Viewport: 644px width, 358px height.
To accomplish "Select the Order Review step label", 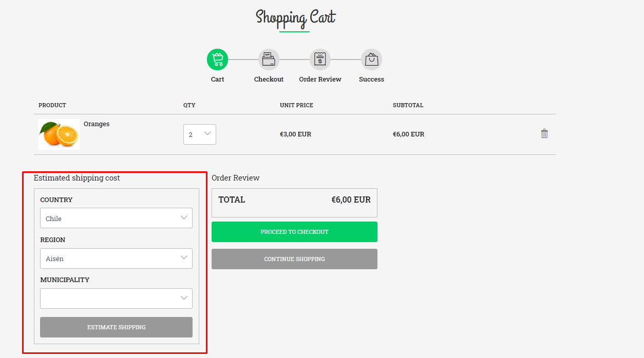I will click(x=320, y=79).
